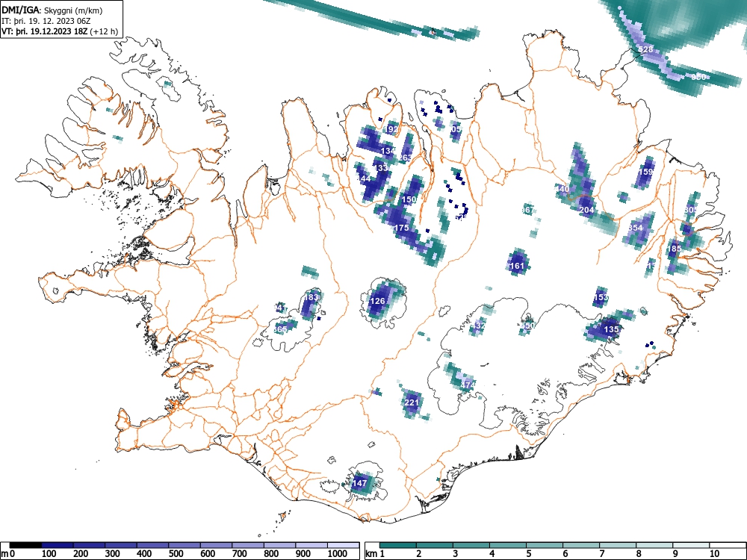747x560 pixels.
Task: Click the 'km 1' label in the legend
Action: [375, 554]
